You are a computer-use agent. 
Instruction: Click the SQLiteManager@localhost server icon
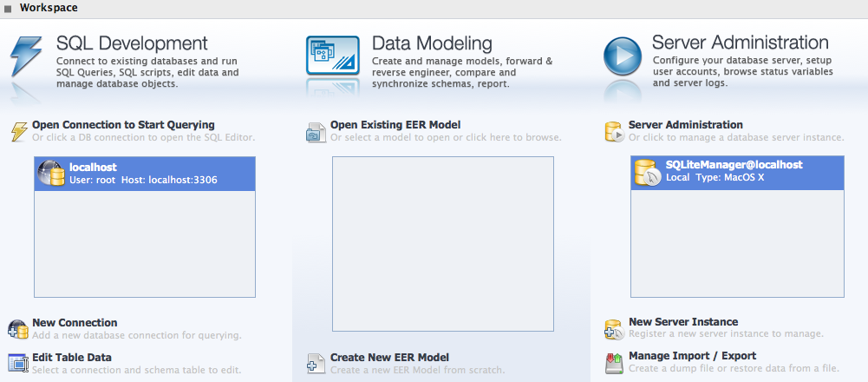648,173
